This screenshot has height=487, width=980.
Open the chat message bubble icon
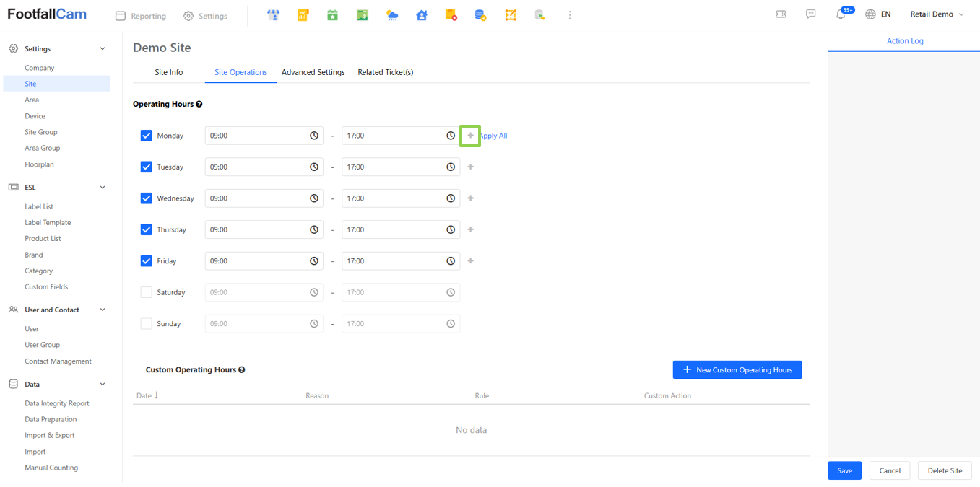[811, 14]
